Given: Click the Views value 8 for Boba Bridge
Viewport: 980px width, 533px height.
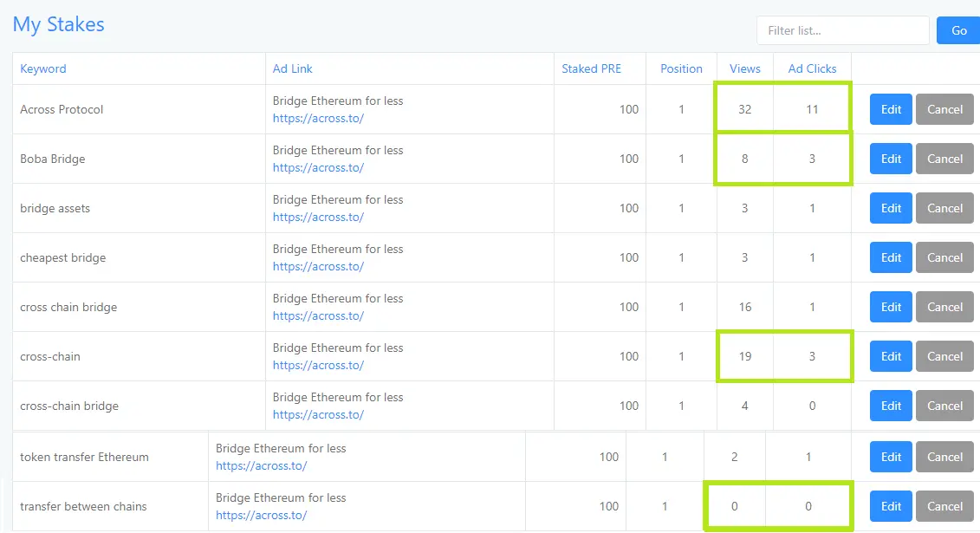Looking at the screenshot, I should click(745, 159).
